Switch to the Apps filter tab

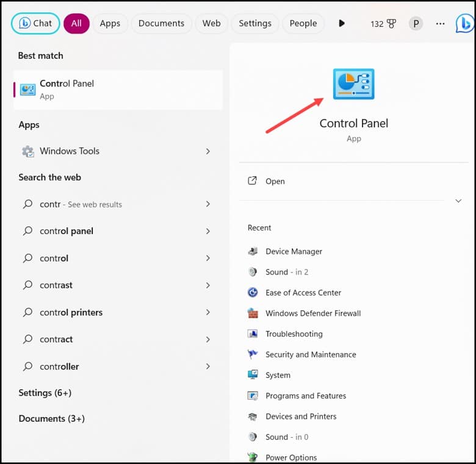click(x=110, y=23)
